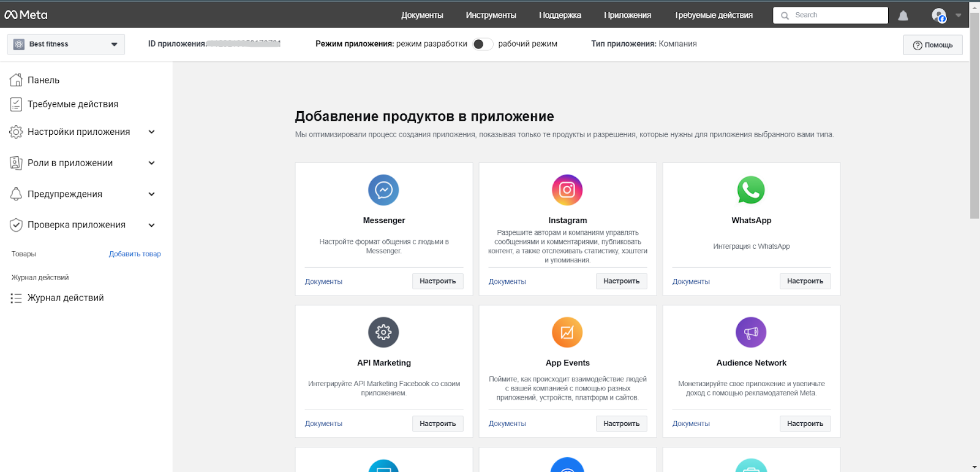Expand Роли в приложении section
Image resolution: width=980 pixels, height=472 pixels.
pyautogui.click(x=151, y=163)
